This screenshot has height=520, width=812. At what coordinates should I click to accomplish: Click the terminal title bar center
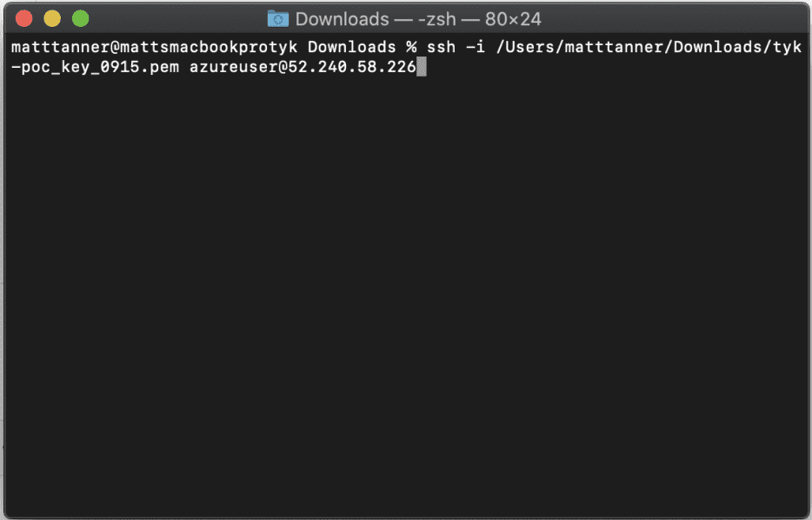(x=406, y=18)
